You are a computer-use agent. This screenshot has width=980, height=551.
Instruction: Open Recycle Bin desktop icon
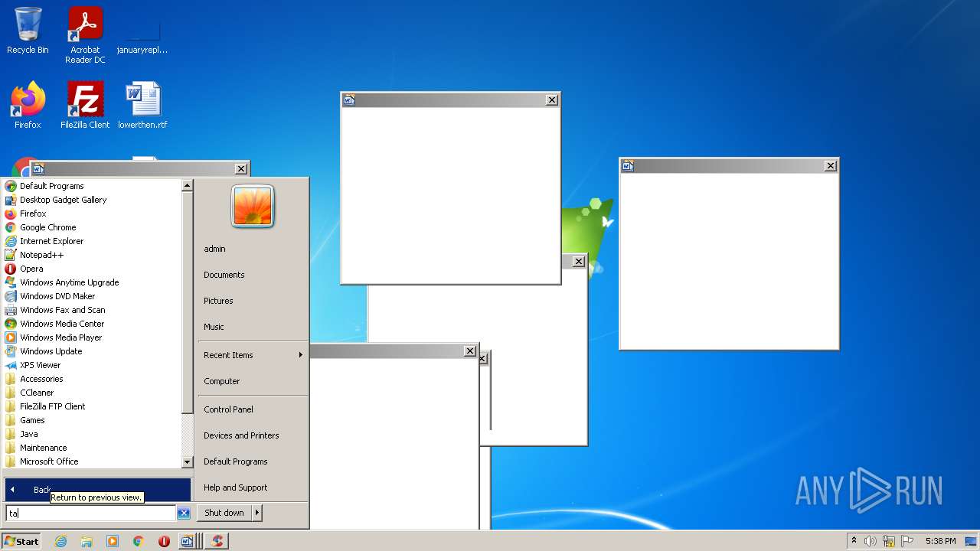click(x=28, y=31)
